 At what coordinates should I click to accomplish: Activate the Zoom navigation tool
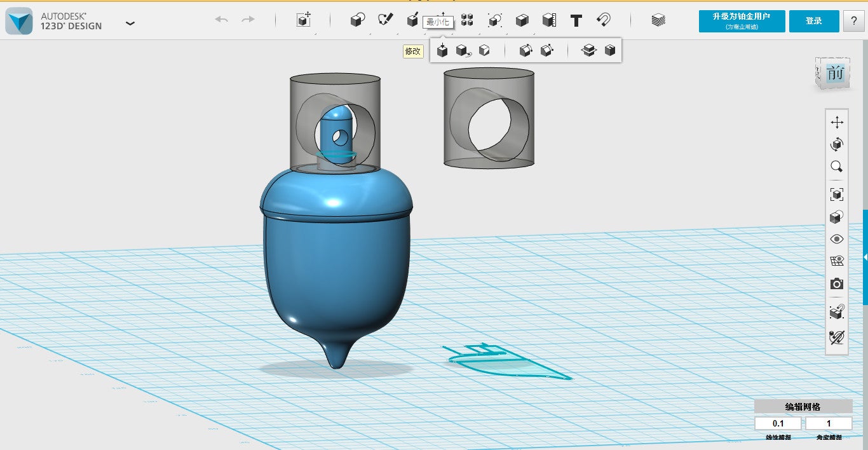click(x=837, y=167)
